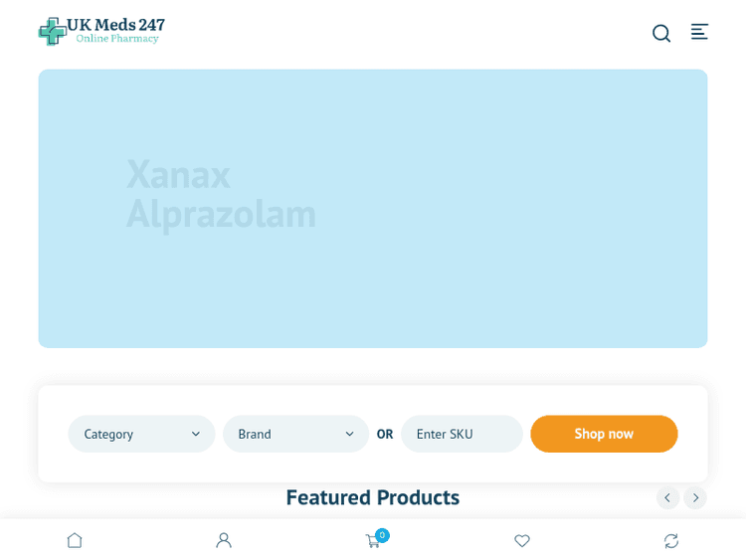This screenshot has width=746, height=560.
Task: Click the Category dropdown chevron arrow
Action: 196,434
